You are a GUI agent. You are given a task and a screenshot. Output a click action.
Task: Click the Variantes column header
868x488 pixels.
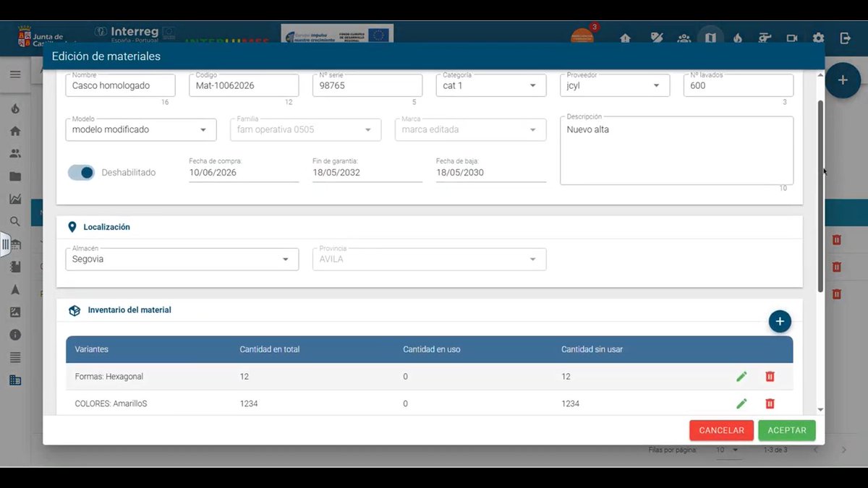(92, 349)
